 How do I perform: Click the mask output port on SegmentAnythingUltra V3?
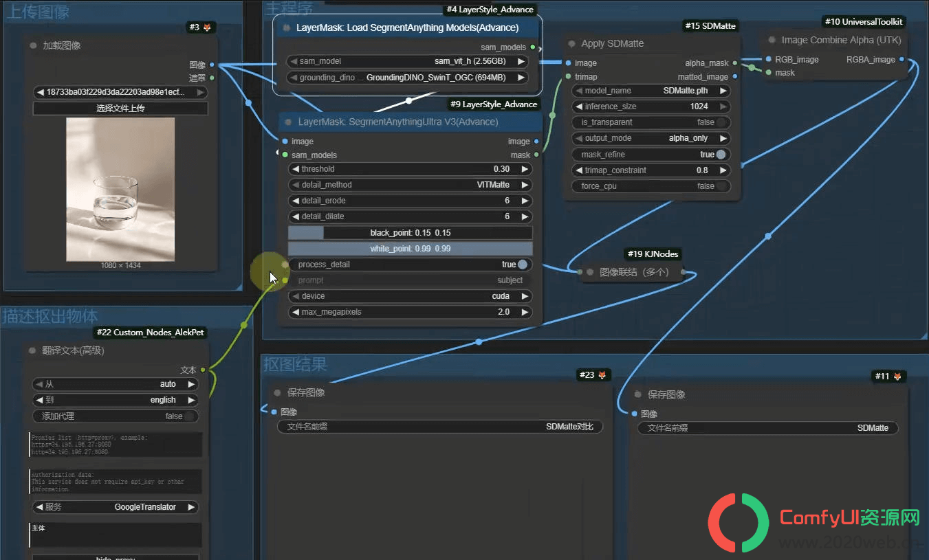point(536,155)
